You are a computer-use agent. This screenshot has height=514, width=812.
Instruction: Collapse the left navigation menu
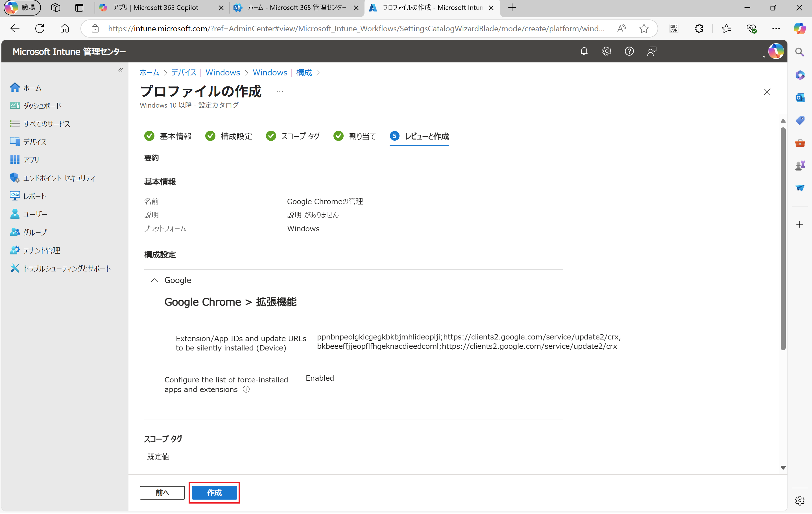pyautogui.click(x=120, y=71)
